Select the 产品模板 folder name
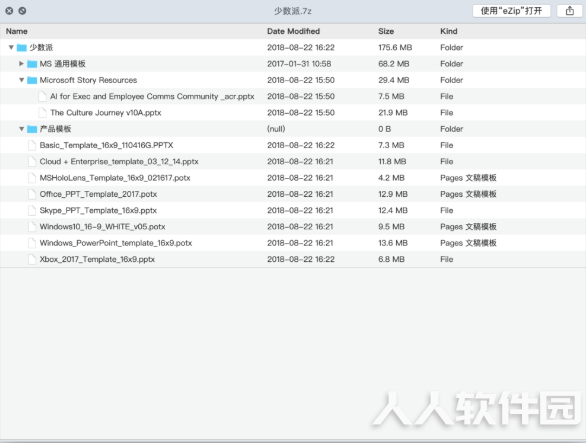586x443 pixels. pyautogui.click(x=55, y=129)
